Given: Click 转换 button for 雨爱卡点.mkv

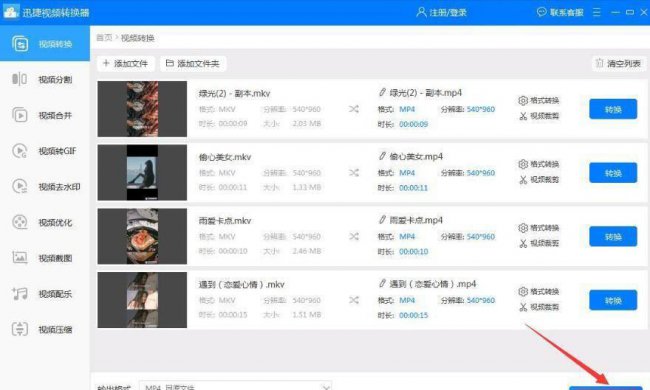Looking at the screenshot, I should coord(613,237).
